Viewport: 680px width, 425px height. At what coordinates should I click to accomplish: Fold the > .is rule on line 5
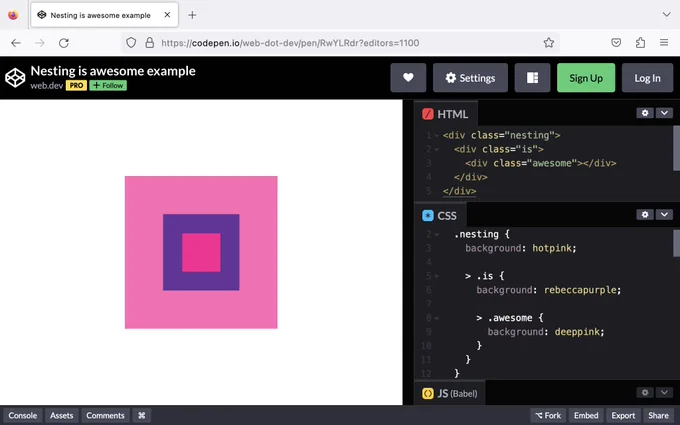pyautogui.click(x=437, y=276)
